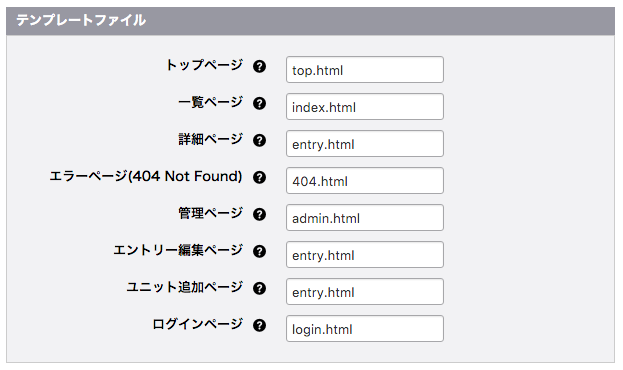The image size is (623, 370).
Task: Focus the エントリー編集ページ entry.html field
Action: tap(365, 254)
